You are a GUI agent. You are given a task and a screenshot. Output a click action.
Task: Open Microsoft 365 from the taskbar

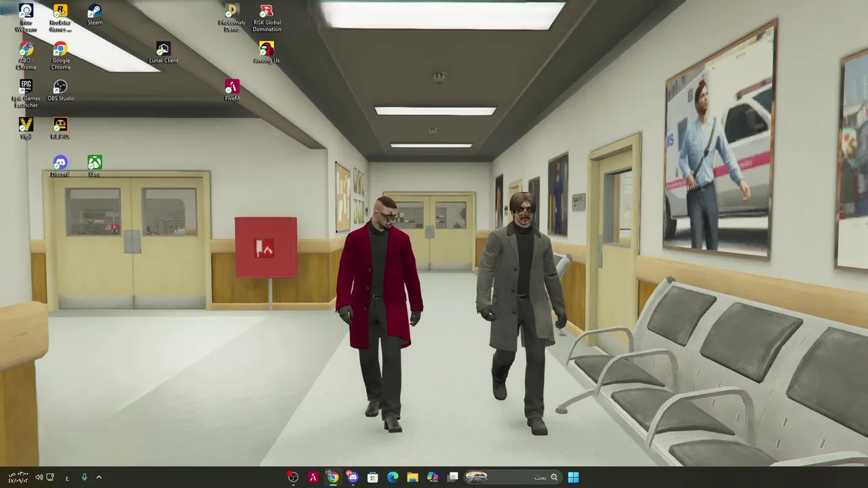pyautogui.click(x=433, y=477)
